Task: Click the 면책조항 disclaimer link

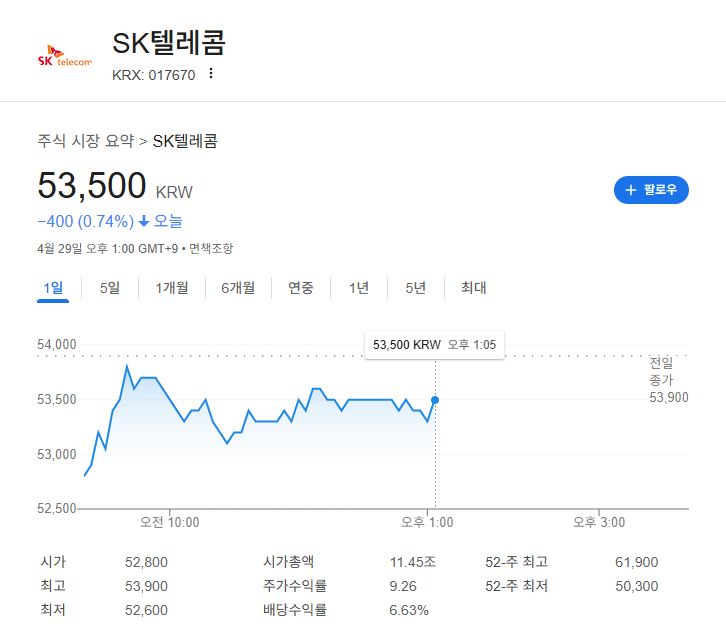Action: tap(211, 249)
